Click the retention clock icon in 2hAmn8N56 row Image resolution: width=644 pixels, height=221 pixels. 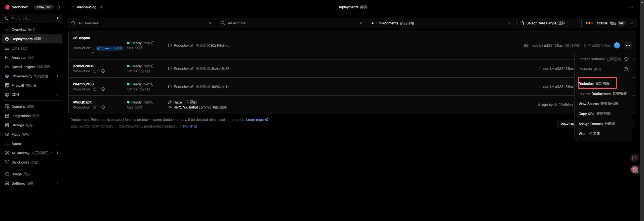[103, 89]
